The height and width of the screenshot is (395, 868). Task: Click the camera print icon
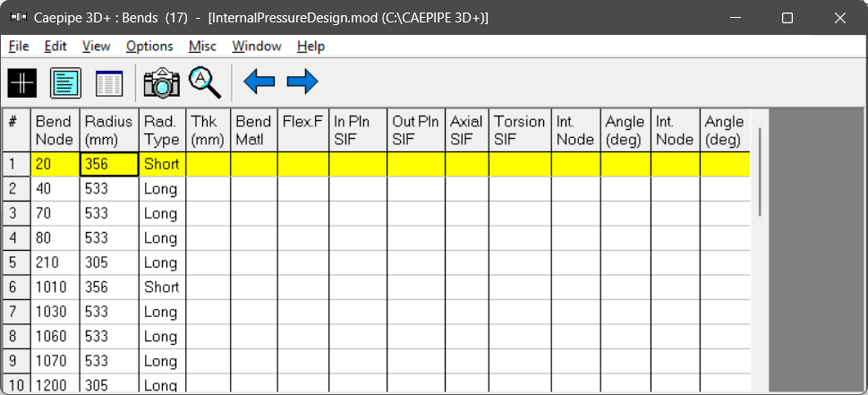coord(162,83)
